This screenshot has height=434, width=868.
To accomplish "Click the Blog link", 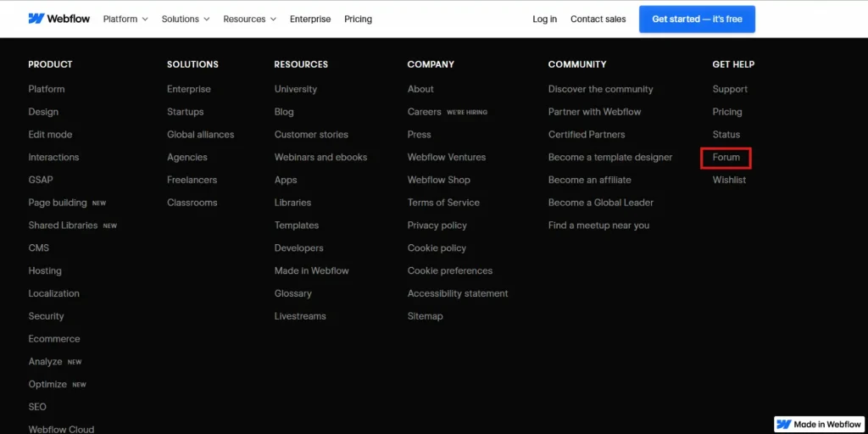I will (284, 112).
